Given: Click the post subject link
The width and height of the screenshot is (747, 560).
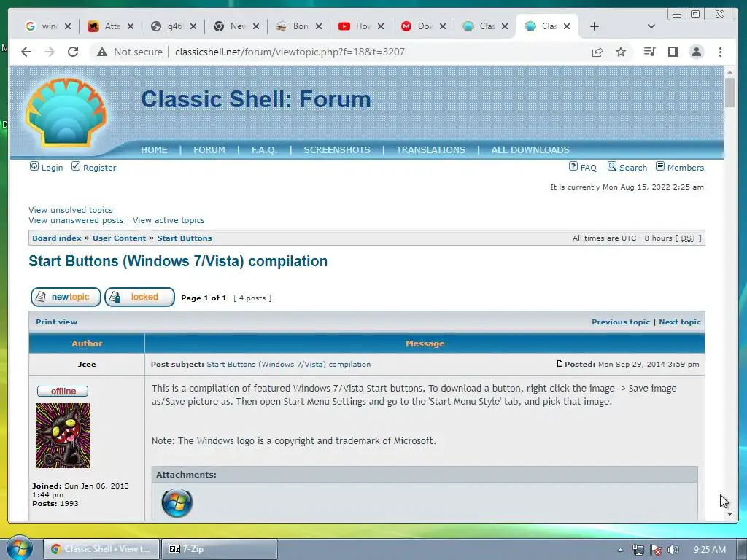Looking at the screenshot, I should point(289,365).
